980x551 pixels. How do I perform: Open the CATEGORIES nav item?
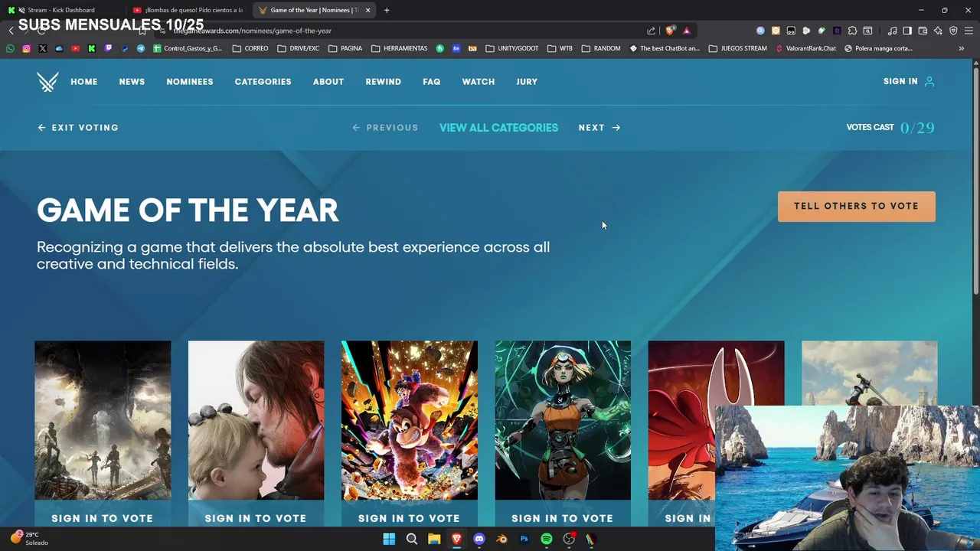pos(263,82)
